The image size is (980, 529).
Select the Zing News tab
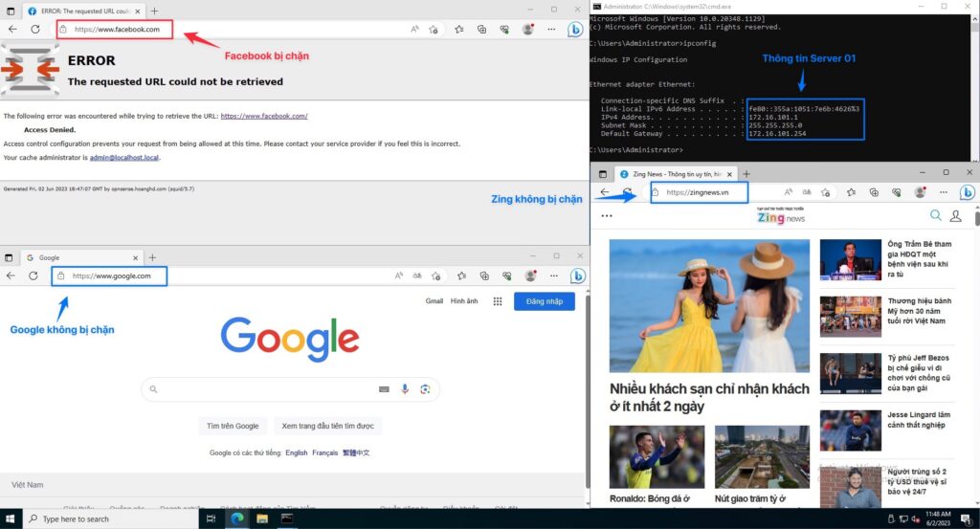677,174
